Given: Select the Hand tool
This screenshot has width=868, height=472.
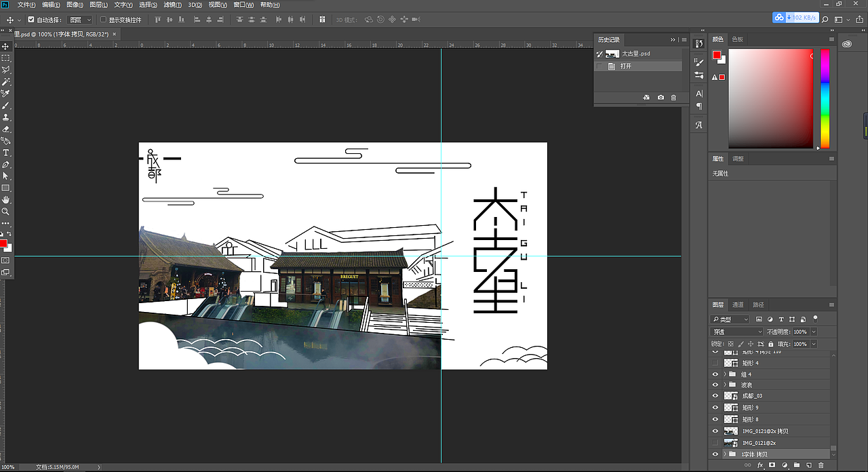Looking at the screenshot, I should [x=6, y=199].
